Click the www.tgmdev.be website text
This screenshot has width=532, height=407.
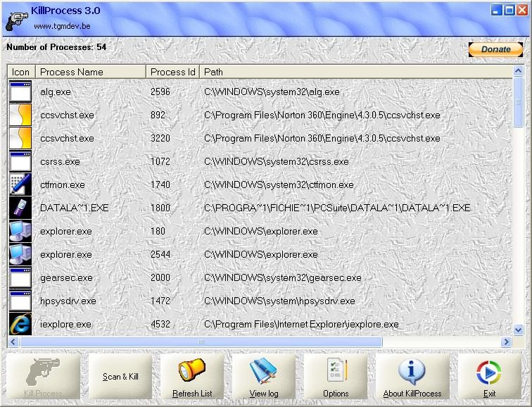(x=62, y=26)
